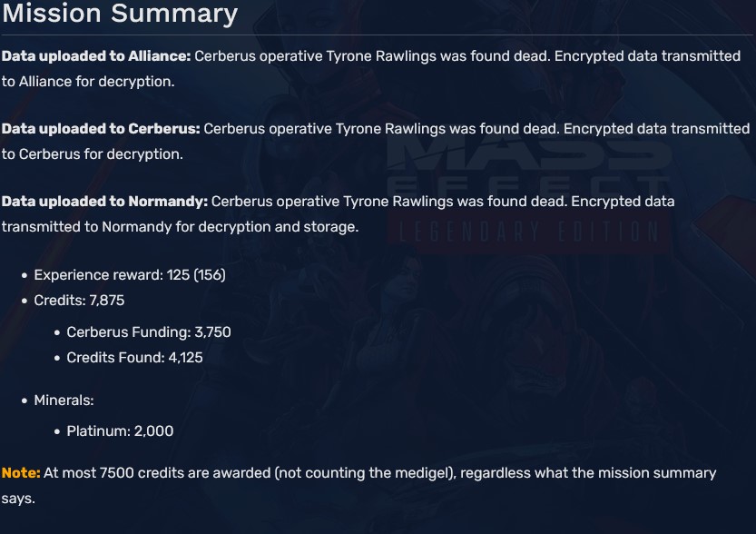Click the "(156)" bonus experience value

point(210,275)
